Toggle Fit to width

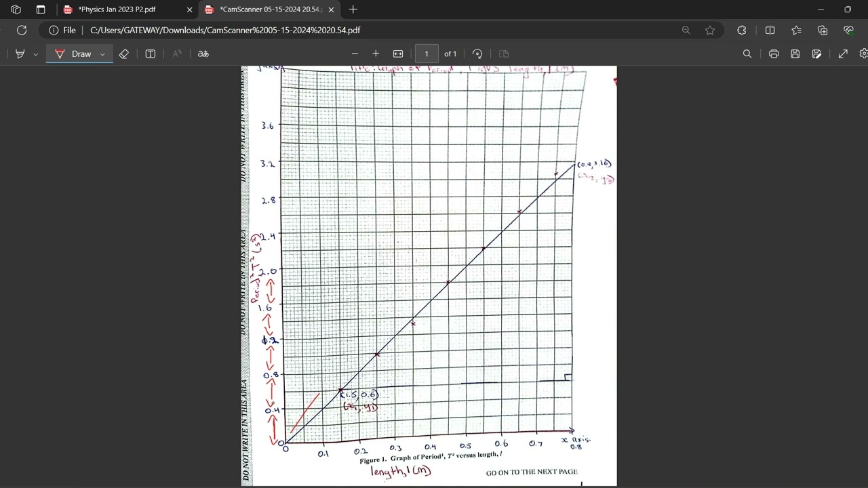pyautogui.click(x=398, y=54)
